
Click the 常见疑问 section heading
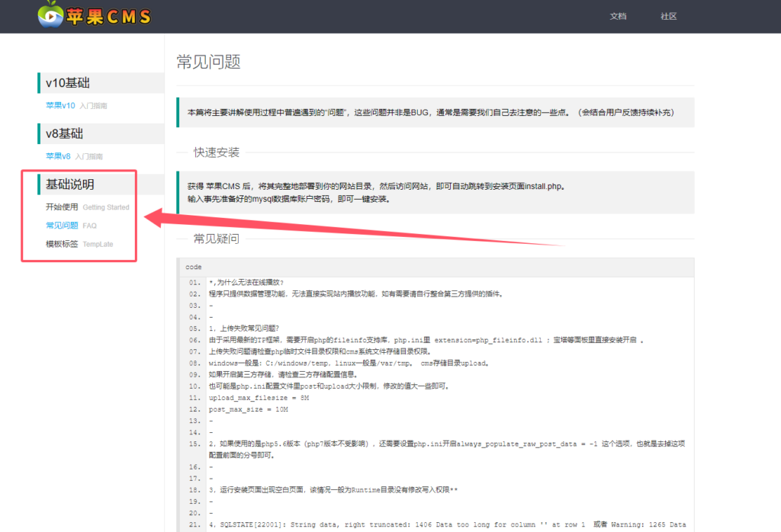click(x=217, y=239)
